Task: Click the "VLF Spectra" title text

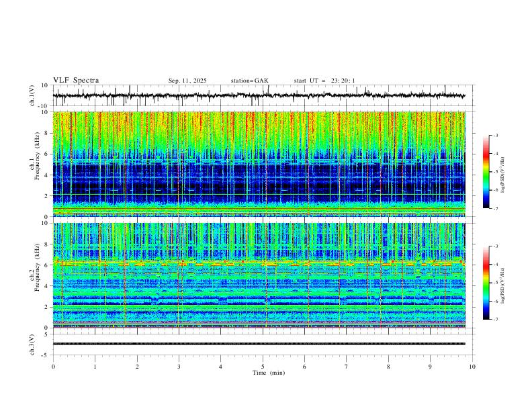Action: point(76,81)
